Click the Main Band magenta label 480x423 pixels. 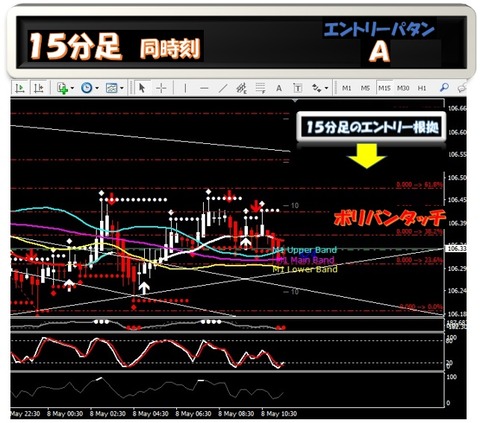point(306,260)
